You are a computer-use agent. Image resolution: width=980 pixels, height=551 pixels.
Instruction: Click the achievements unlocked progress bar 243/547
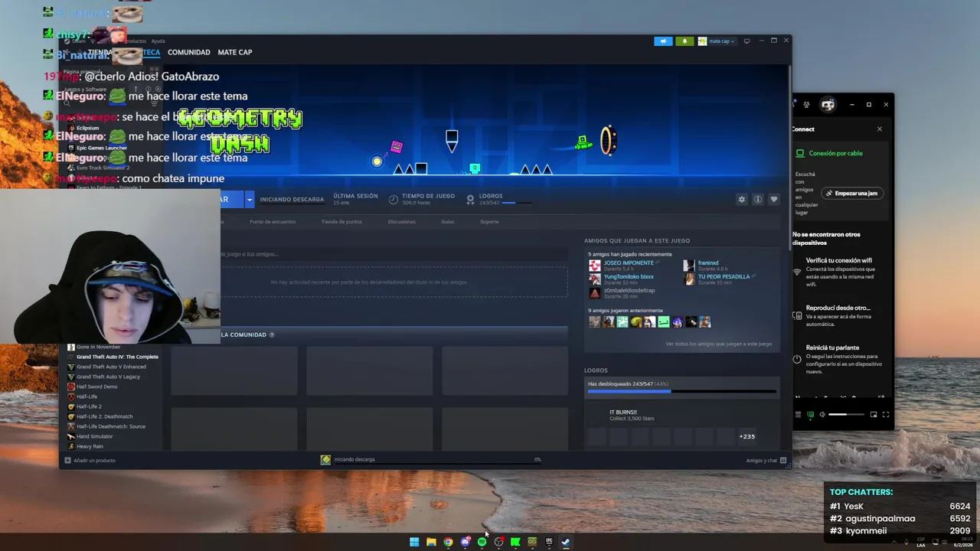coord(681,391)
